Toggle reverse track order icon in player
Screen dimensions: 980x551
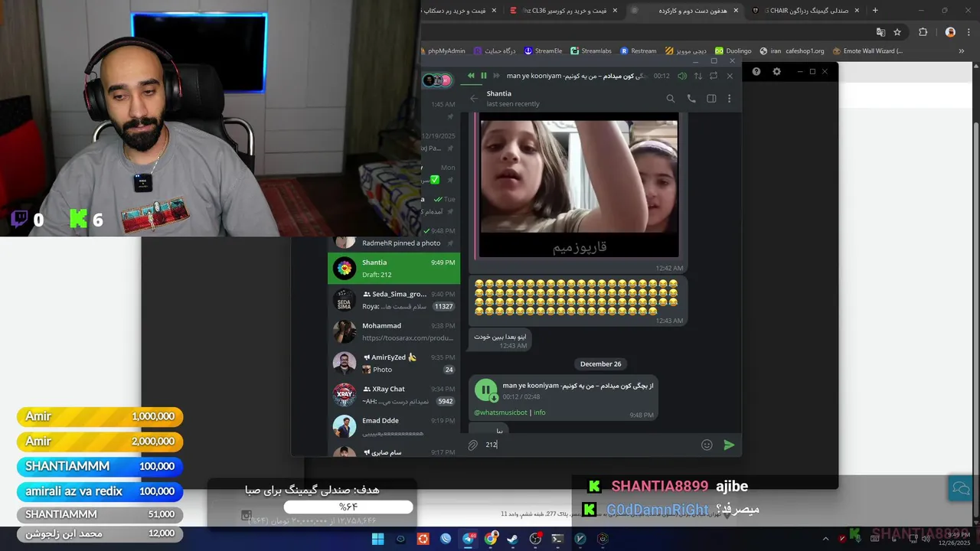pyautogui.click(x=697, y=76)
